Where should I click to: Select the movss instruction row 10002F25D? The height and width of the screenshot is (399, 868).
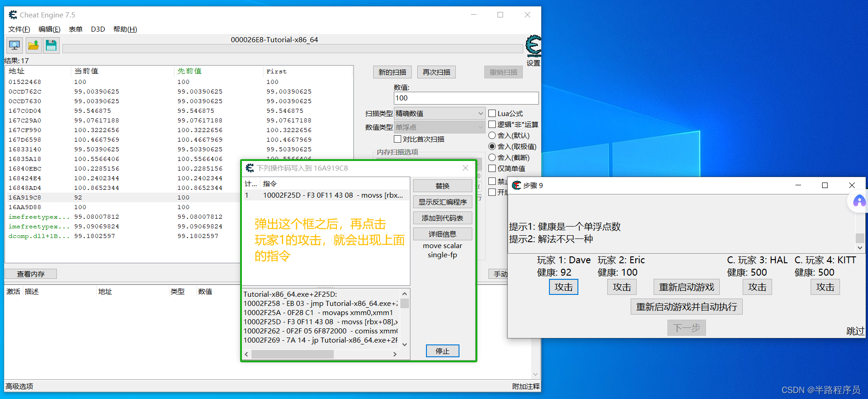[325, 195]
